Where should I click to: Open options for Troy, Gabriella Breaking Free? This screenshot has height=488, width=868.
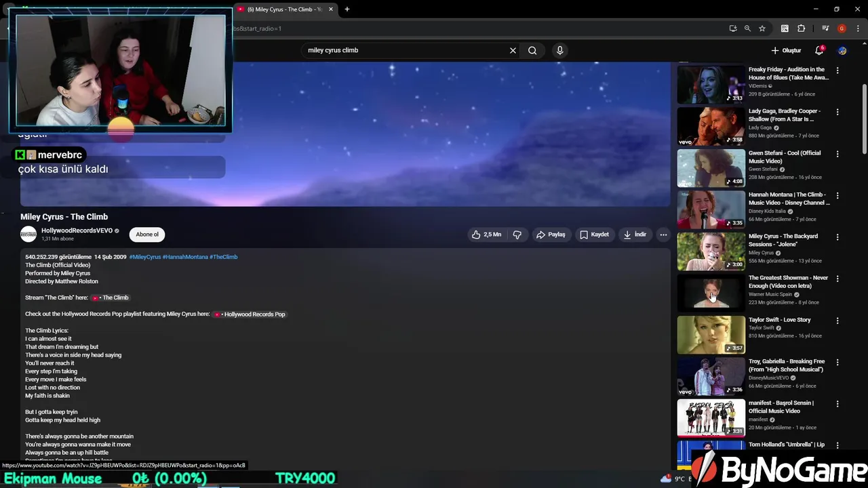pyautogui.click(x=837, y=362)
